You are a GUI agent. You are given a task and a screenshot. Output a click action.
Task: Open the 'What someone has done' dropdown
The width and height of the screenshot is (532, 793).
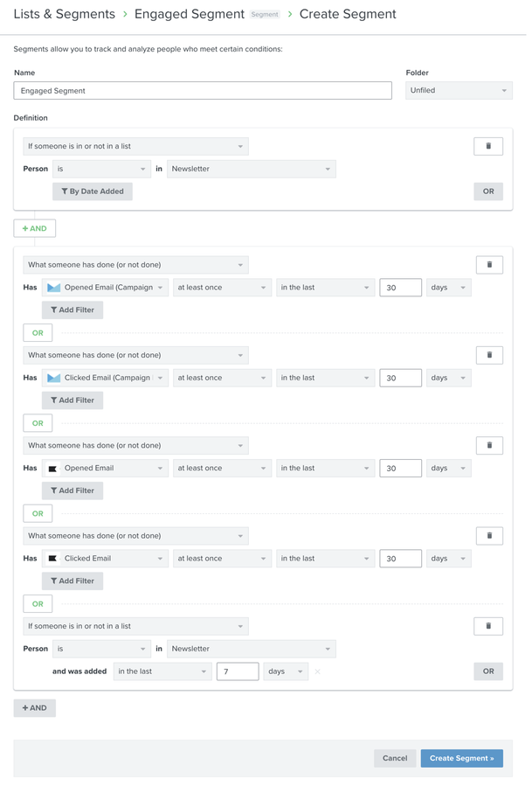135,264
